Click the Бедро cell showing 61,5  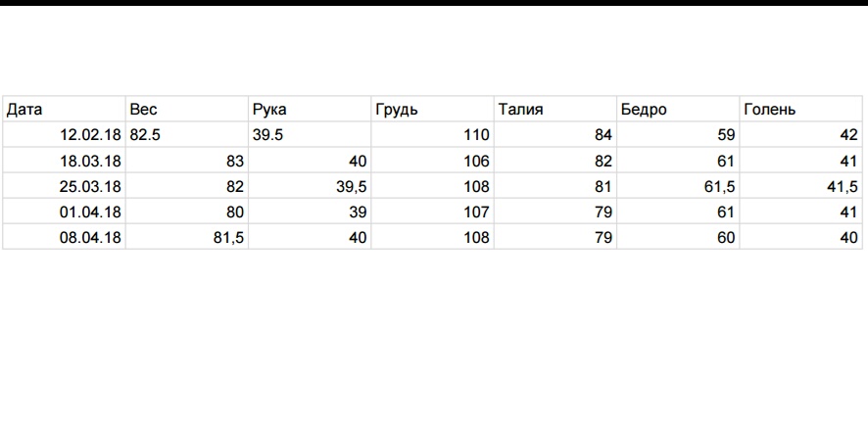click(677, 187)
